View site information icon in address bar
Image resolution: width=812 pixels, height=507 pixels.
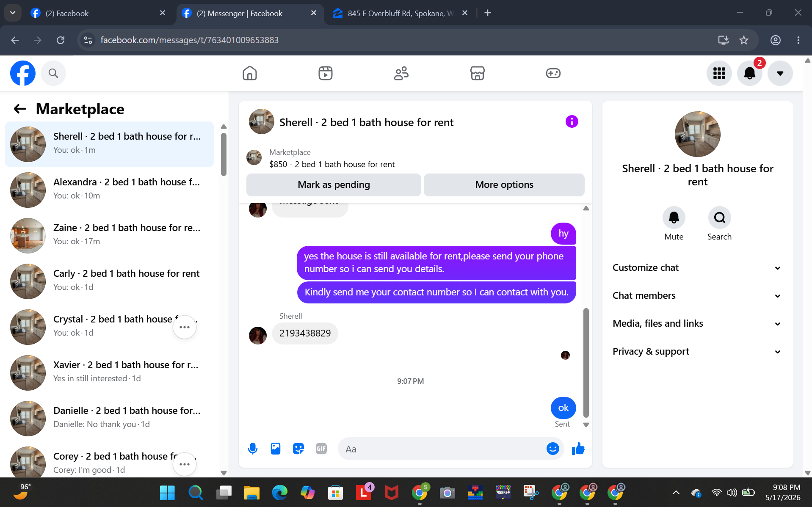tap(88, 40)
